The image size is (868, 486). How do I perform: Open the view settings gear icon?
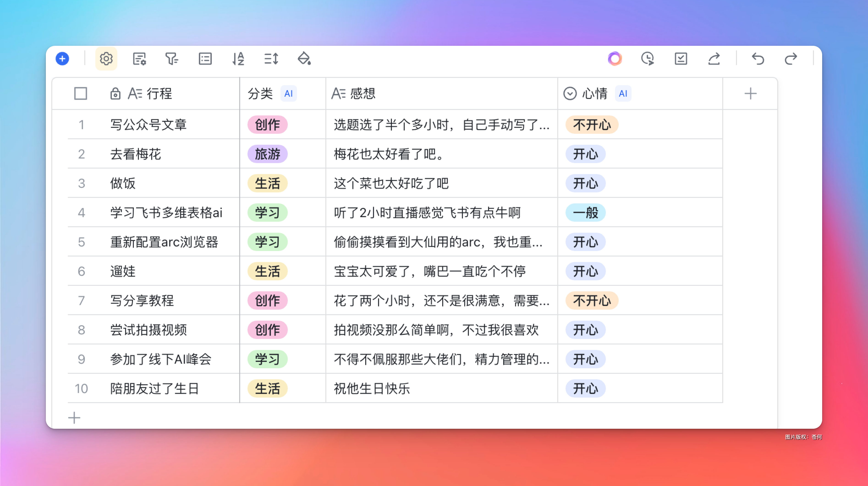click(106, 59)
